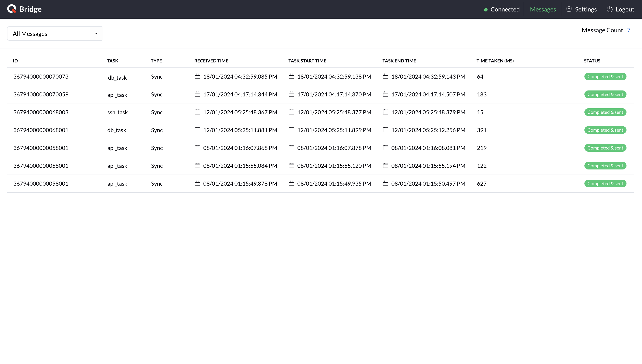Click the dropdown arrow of All Messages
The width and height of the screenshot is (642, 364).
coord(96,34)
